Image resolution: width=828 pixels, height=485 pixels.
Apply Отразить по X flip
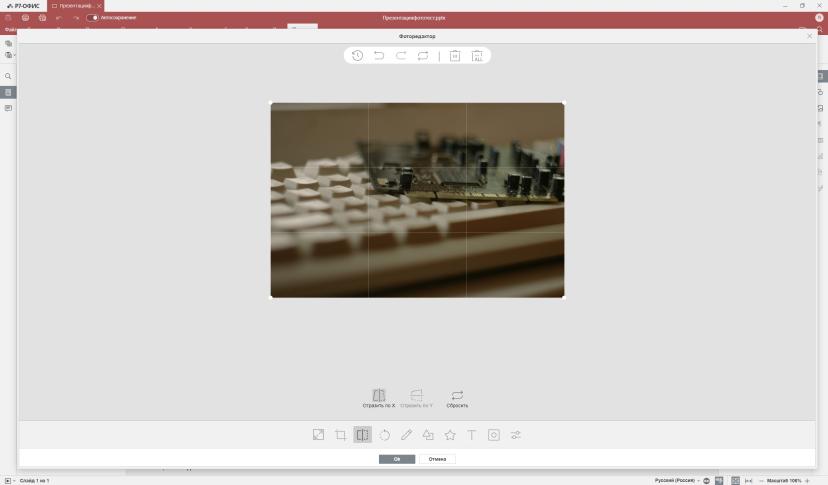point(379,398)
